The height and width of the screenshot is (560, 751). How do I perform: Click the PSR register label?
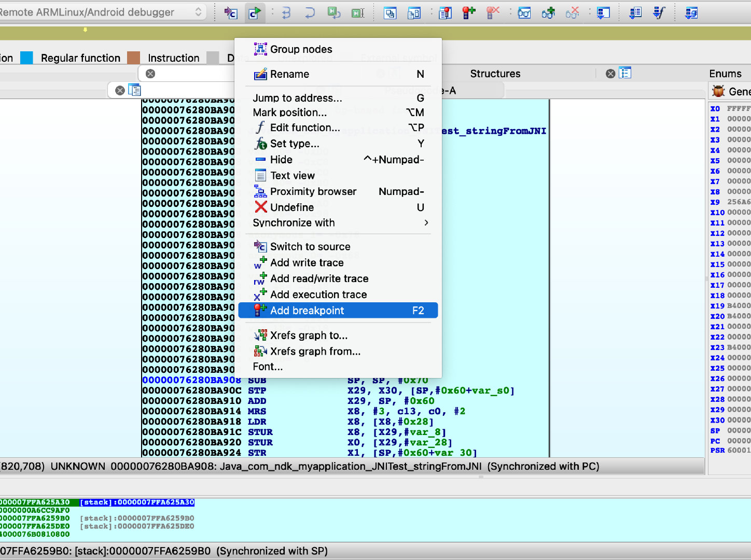(717, 450)
